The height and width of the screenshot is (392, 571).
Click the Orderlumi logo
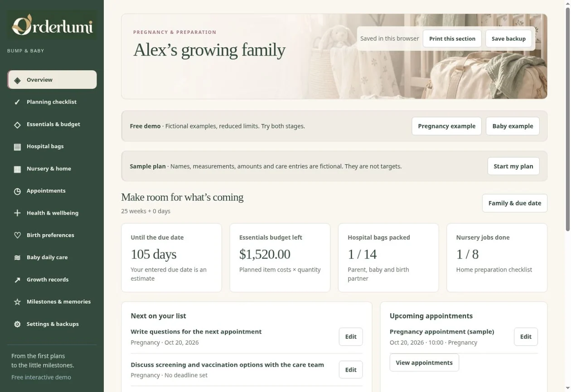click(52, 25)
